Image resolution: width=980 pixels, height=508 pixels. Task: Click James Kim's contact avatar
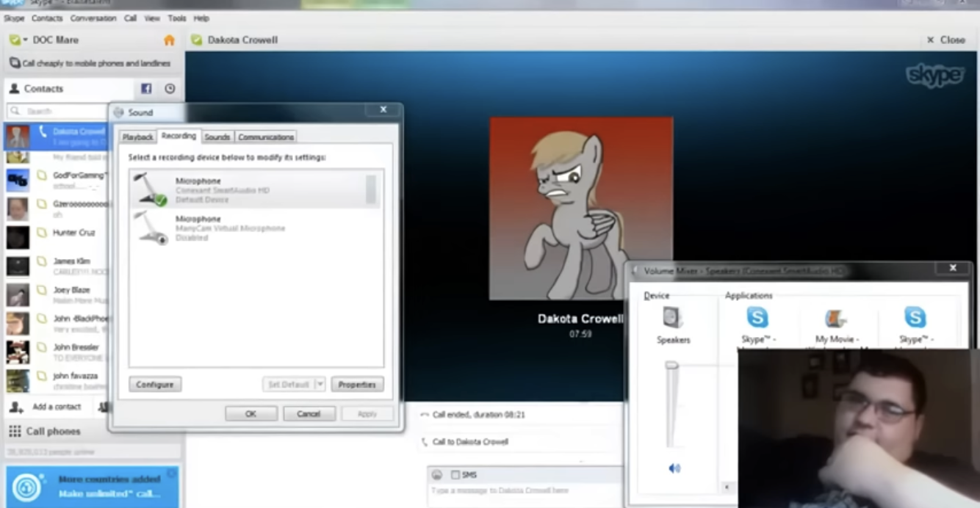(x=18, y=266)
